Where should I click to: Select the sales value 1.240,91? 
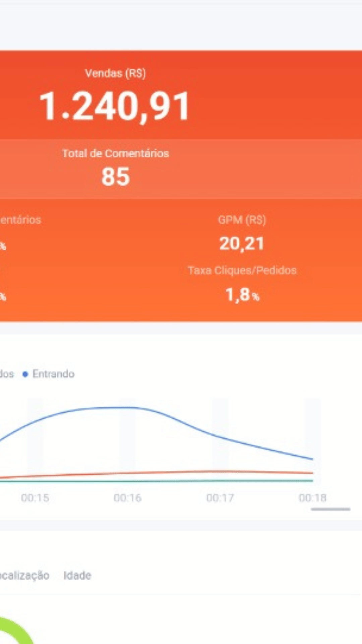pyautogui.click(x=115, y=106)
